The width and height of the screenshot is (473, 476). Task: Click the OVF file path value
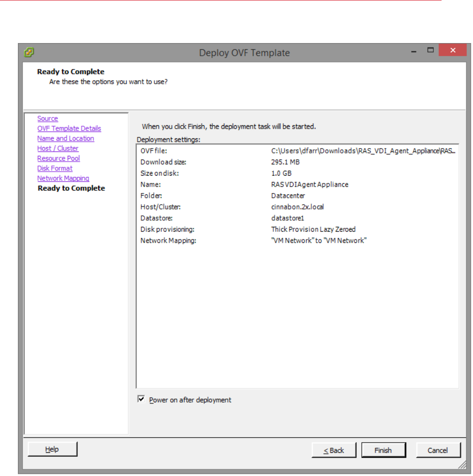pos(363,151)
